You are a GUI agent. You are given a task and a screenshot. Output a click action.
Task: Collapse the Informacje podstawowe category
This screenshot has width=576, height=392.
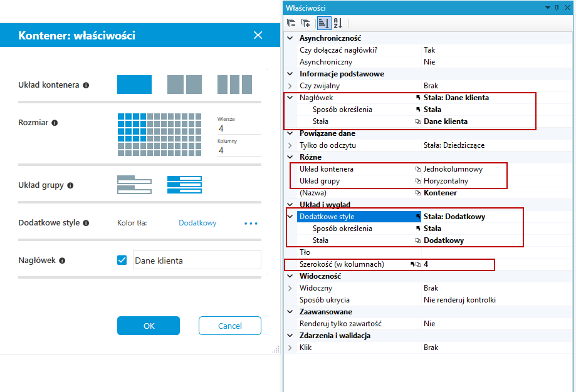[x=290, y=74]
